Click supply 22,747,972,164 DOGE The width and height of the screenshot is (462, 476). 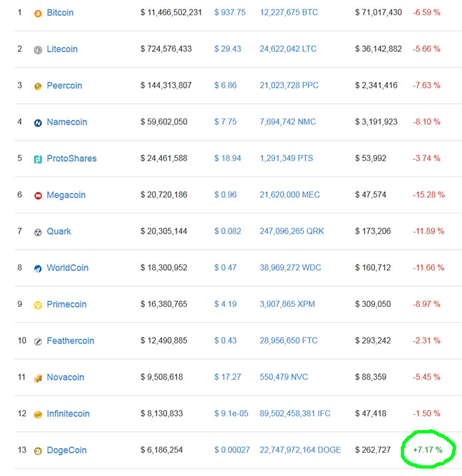coord(300,449)
